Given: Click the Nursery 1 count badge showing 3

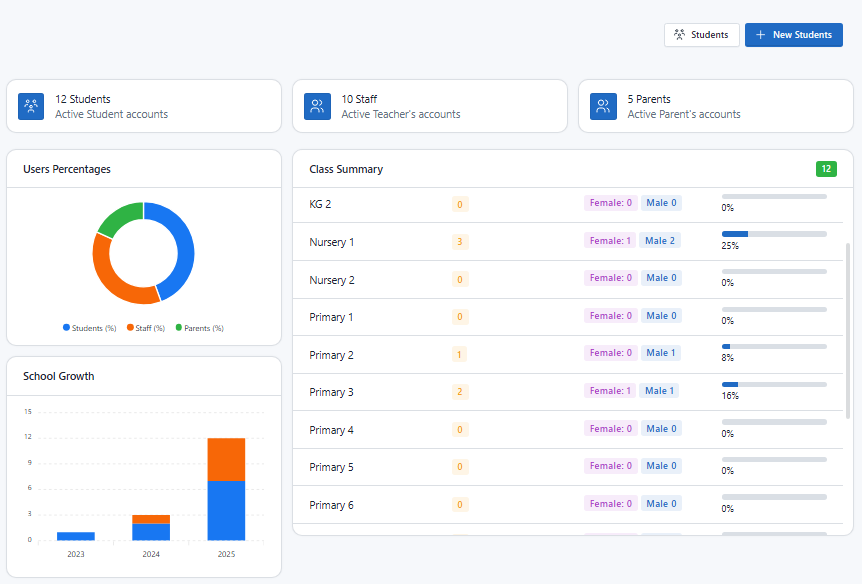Looking at the screenshot, I should pyautogui.click(x=459, y=241).
